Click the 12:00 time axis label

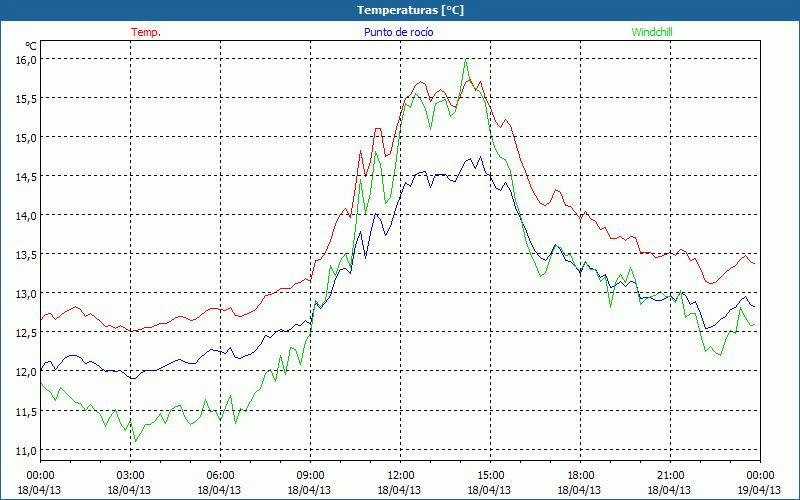point(401,476)
